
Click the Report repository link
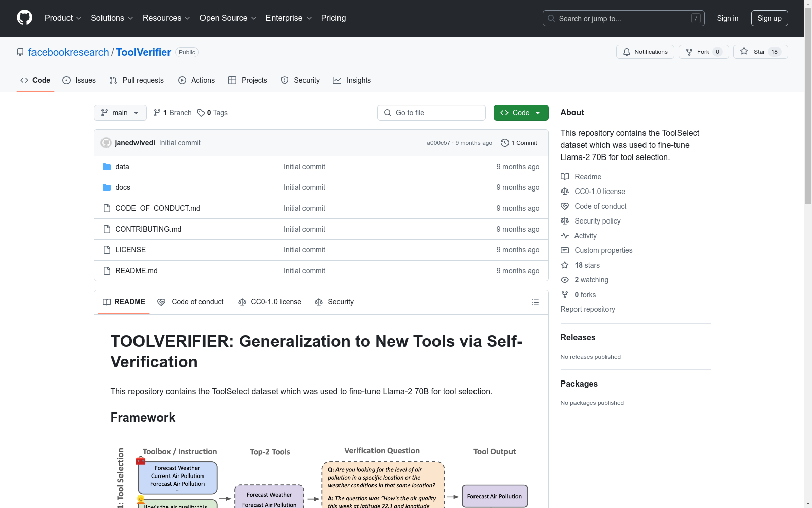[x=588, y=309]
